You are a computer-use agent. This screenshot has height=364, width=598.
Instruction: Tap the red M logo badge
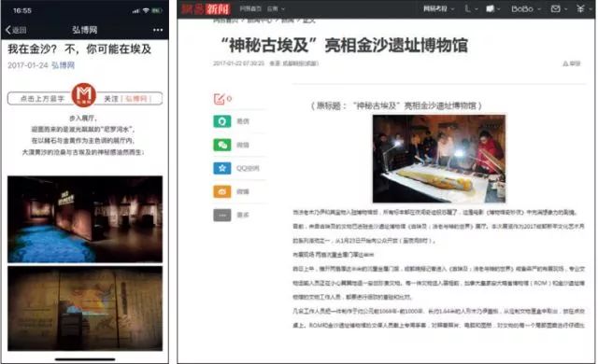pos(84,95)
